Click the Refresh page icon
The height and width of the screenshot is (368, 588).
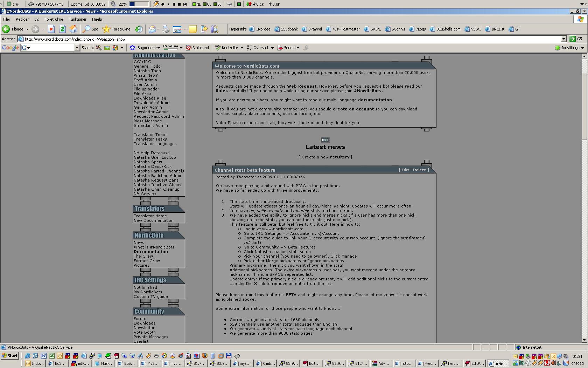[62, 29]
